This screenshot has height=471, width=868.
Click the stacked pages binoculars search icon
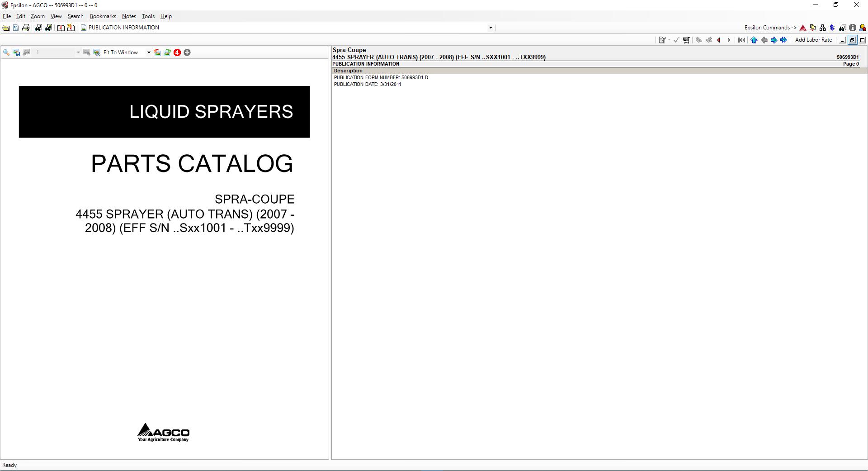tap(843, 28)
